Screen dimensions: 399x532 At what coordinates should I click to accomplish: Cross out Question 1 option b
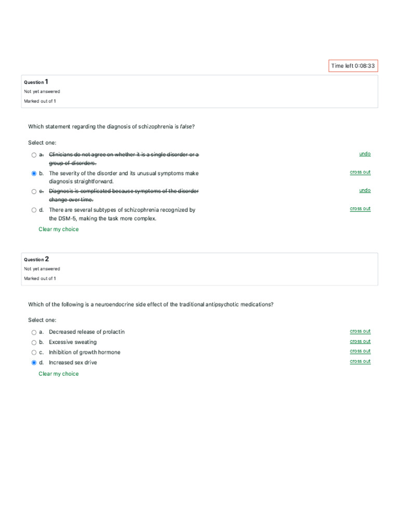(360, 172)
